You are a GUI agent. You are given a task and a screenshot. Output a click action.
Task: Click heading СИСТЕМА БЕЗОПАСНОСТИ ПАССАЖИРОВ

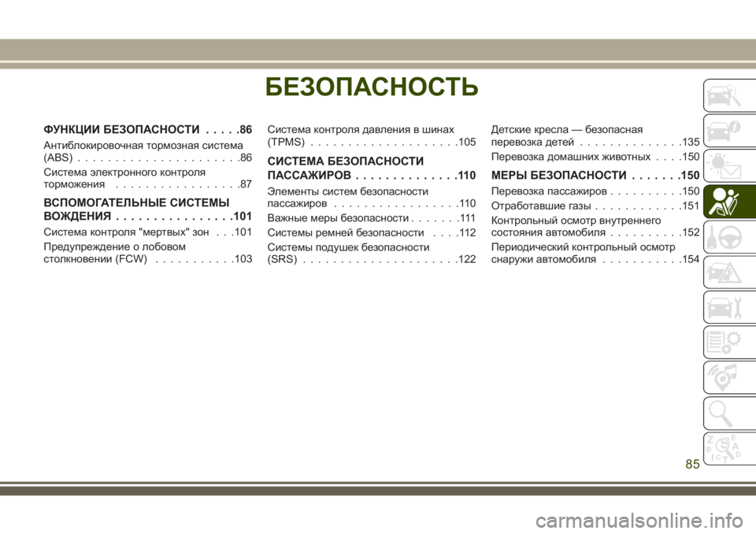(371, 168)
